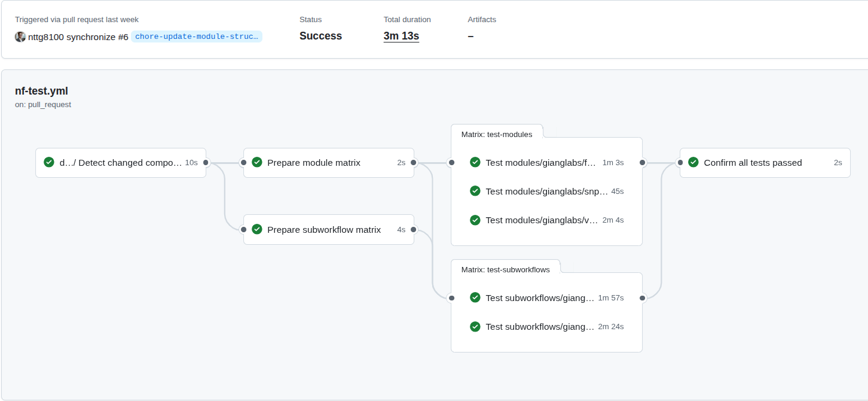
Task: Click pull request #6 link
Action: pyautogui.click(x=123, y=37)
